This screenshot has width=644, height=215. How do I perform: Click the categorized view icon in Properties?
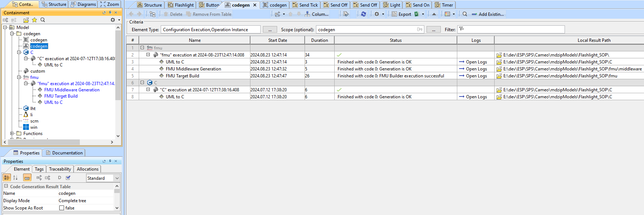[7, 178]
